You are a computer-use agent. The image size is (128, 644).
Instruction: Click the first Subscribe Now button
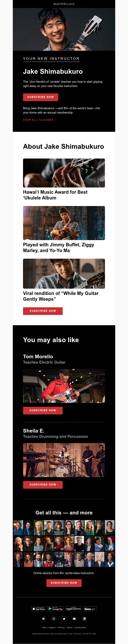40,97
